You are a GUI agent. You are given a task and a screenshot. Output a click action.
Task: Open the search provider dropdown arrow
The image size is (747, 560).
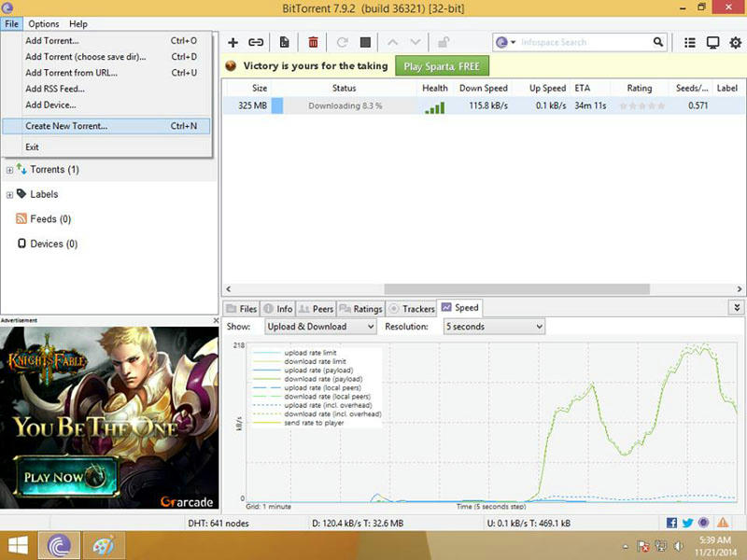click(x=513, y=42)
